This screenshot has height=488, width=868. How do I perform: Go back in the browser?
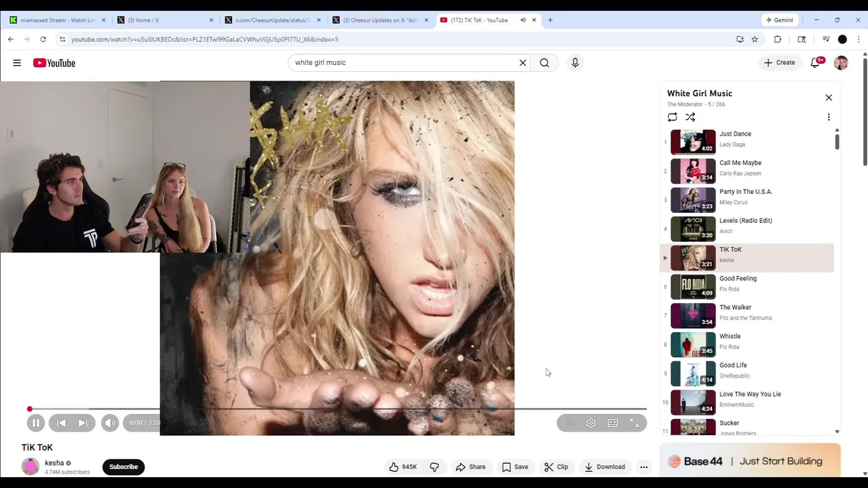coord(11,39)
